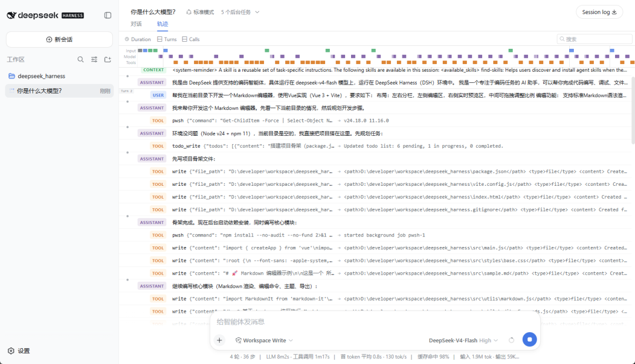Screen dimensions: 635x364
Task: Switch to the 对话 tab
Action: [x=136, y=24]
